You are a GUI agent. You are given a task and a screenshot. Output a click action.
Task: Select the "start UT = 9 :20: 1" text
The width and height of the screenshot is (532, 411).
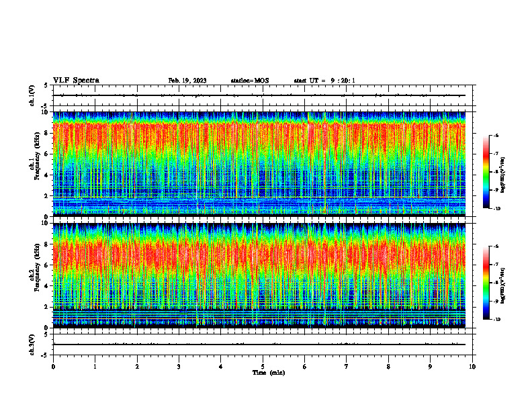324,81
